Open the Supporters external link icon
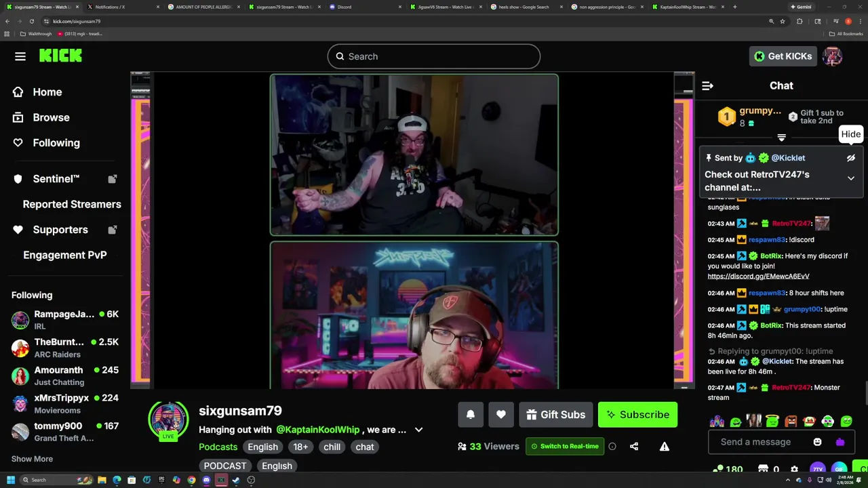868x488 pixels. [113, 230]
